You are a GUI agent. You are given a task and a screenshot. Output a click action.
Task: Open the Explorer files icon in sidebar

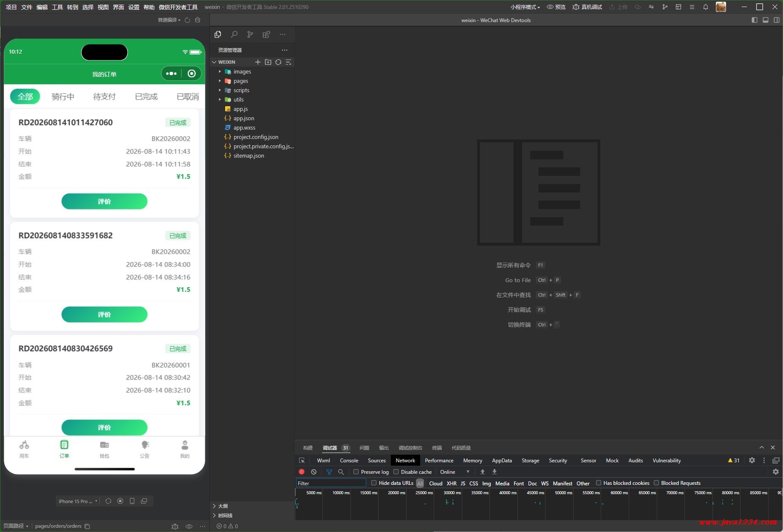(218, 34)
